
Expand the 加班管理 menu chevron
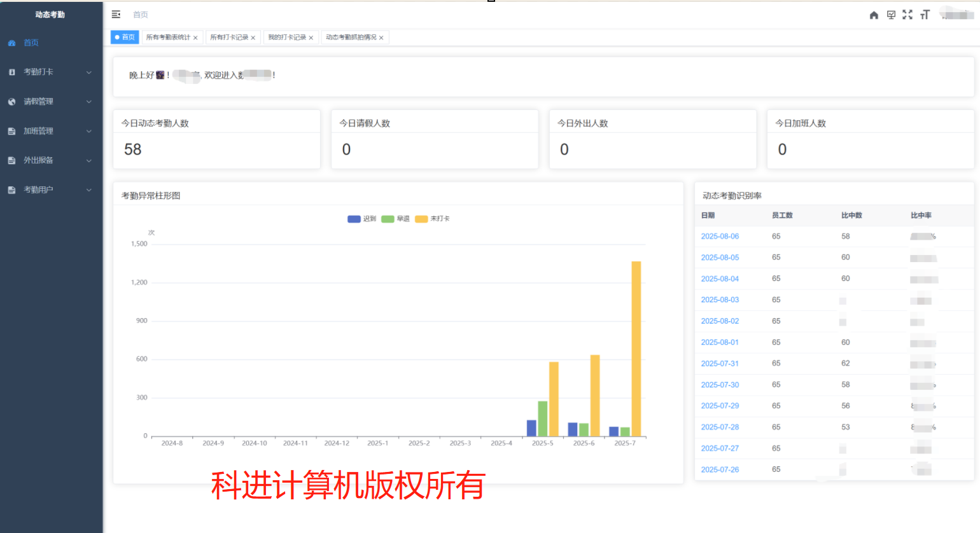(89, 131)
